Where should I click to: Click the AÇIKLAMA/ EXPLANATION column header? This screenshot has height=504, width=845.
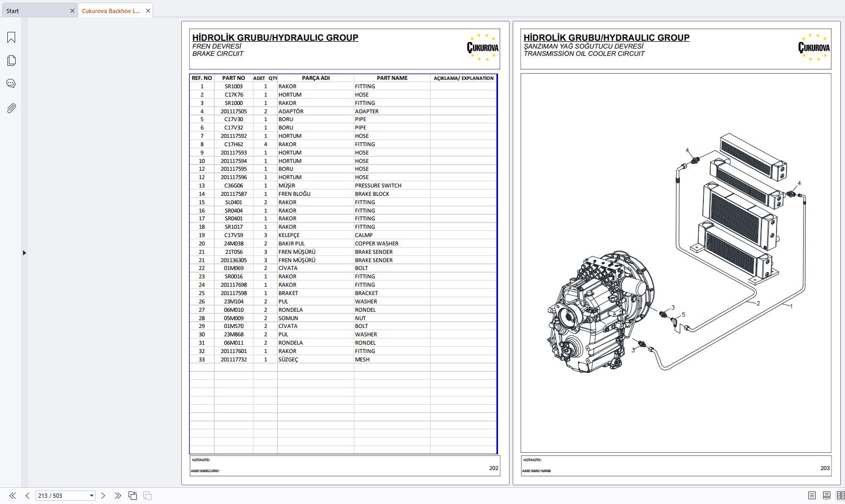tap(464, 78)
